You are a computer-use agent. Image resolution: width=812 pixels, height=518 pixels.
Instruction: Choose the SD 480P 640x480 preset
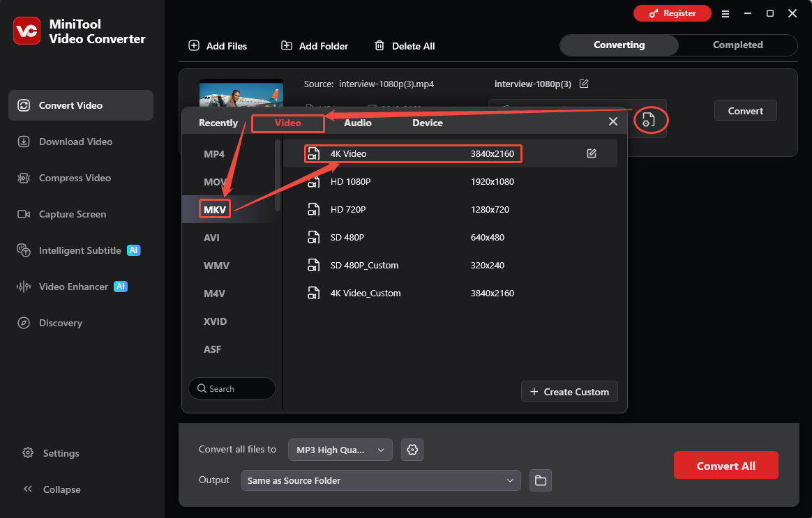pyautogui.click(x=450, y=238)
